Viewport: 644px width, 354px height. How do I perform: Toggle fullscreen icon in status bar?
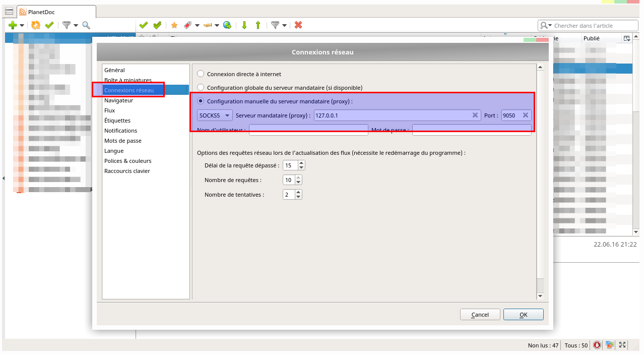(623, 345)
